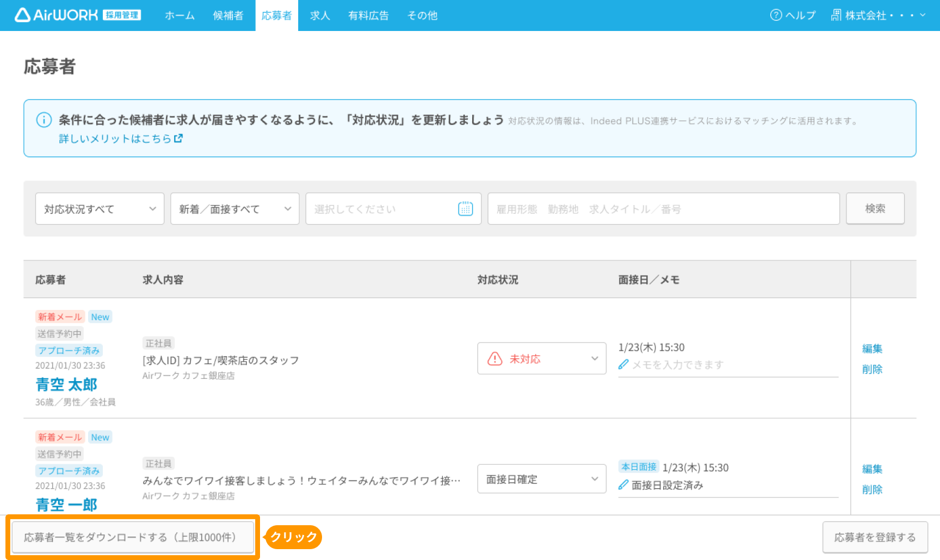Viewport: 940px width, 560px height.
Task: Open applicant 青空 太郎's profile
Action: 66,384
